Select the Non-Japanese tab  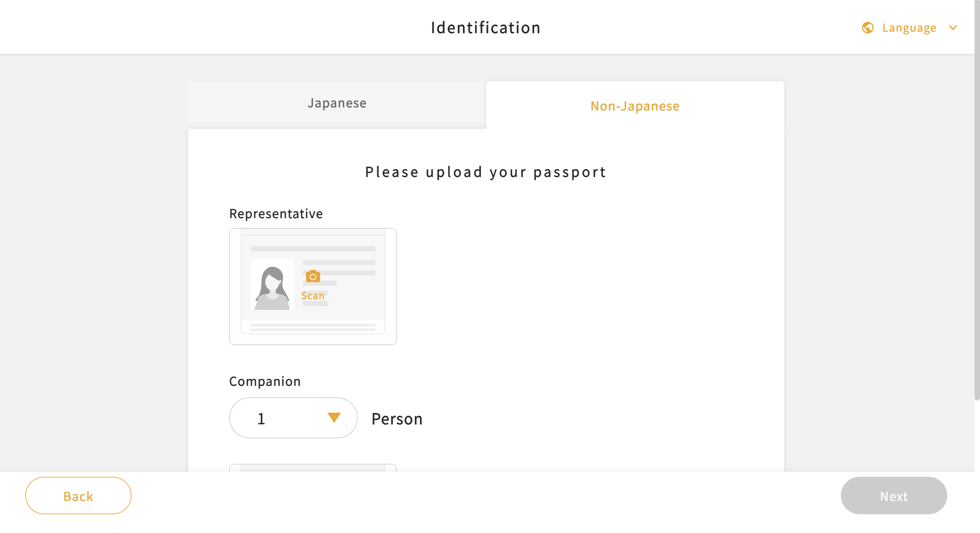tap(635, 106)
